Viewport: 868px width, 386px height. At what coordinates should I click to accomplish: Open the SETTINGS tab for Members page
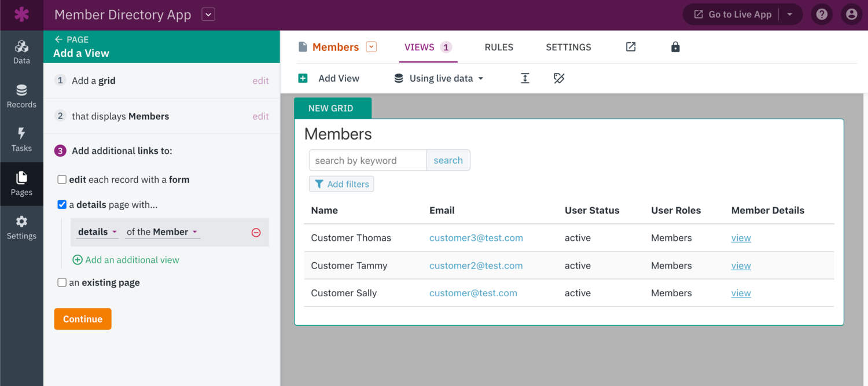(568, 47)
